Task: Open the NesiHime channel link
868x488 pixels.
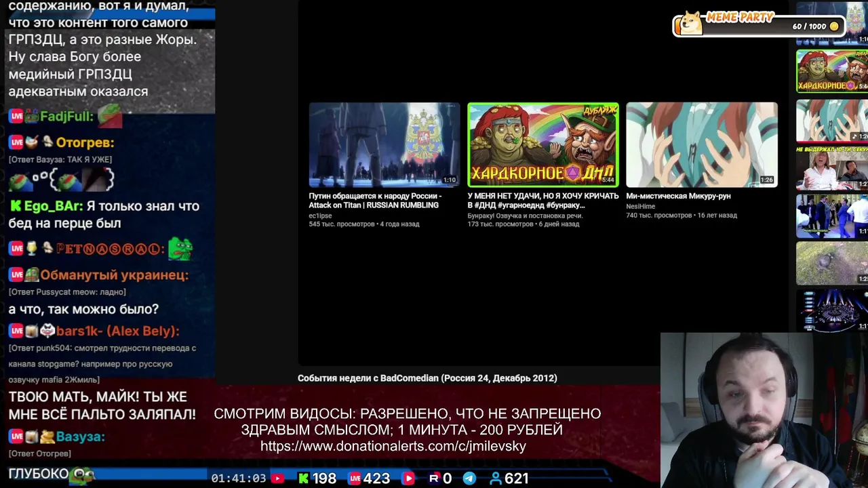Action: (640, 206)
